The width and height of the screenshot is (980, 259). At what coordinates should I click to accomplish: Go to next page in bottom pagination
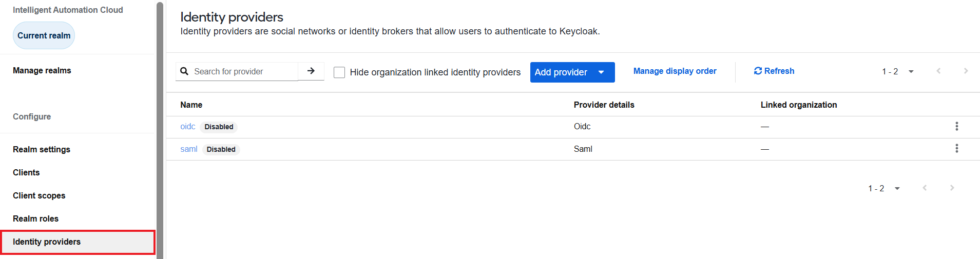(952, 188)
